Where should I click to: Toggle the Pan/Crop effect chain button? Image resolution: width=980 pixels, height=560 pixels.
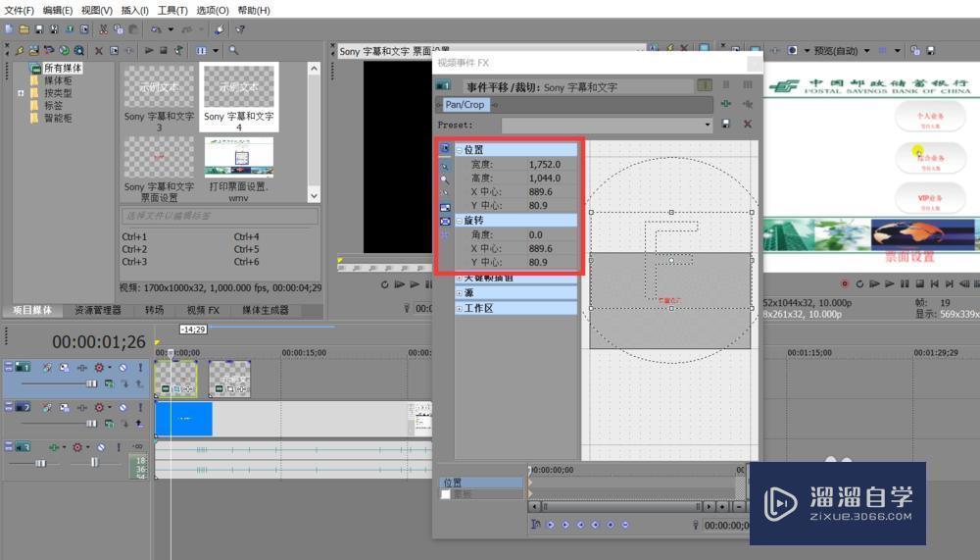pos(465,105)
